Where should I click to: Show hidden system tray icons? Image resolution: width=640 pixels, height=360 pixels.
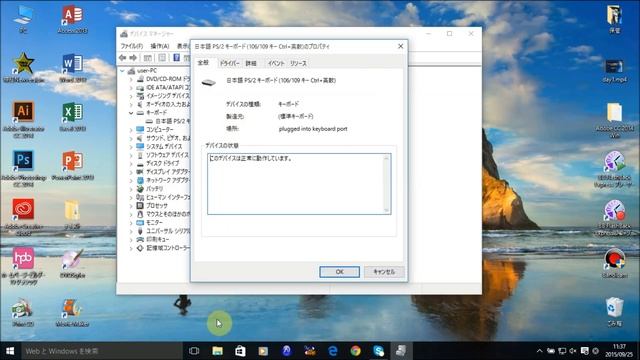coord(540,351)
